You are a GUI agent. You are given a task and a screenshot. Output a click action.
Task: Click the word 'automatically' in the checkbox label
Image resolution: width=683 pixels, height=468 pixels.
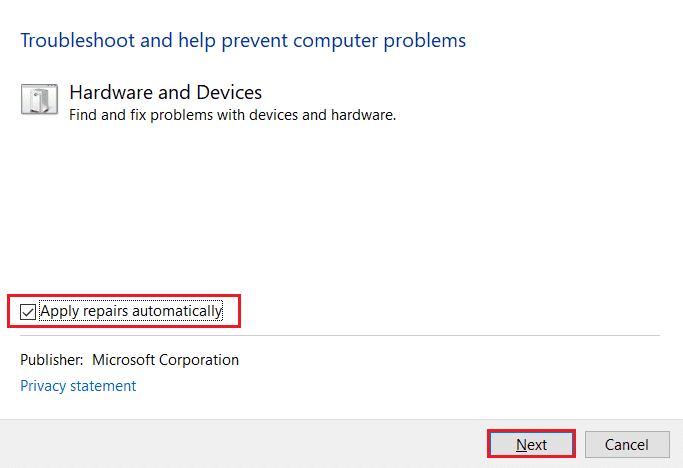[177, 311]
